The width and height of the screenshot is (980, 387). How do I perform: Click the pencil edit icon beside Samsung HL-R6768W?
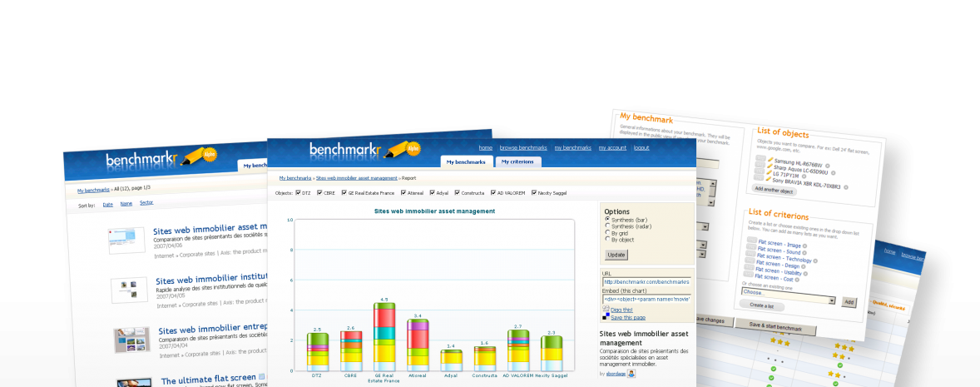(770, 161)
